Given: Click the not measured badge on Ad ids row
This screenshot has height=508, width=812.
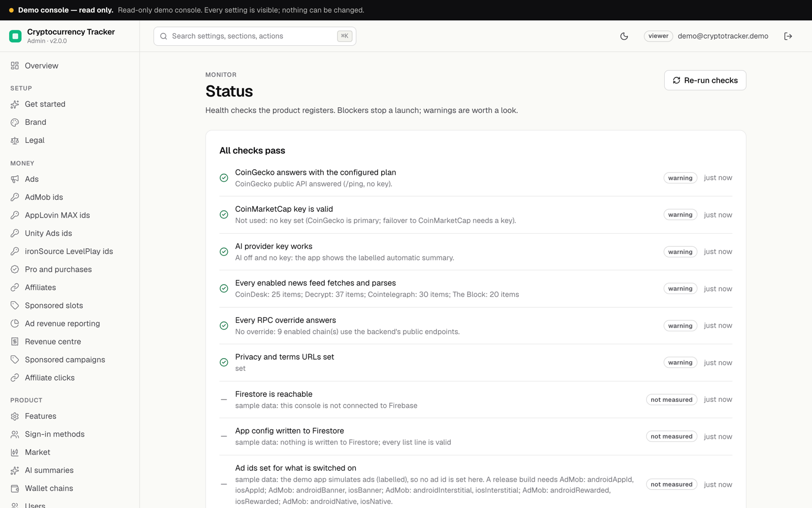Looking at the screenshot, I should (671, 484).
